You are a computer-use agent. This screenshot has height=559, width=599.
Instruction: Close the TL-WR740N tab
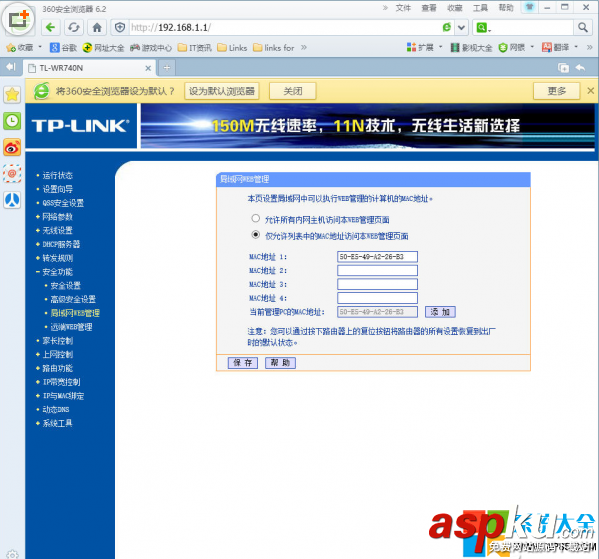coord(148,68)
